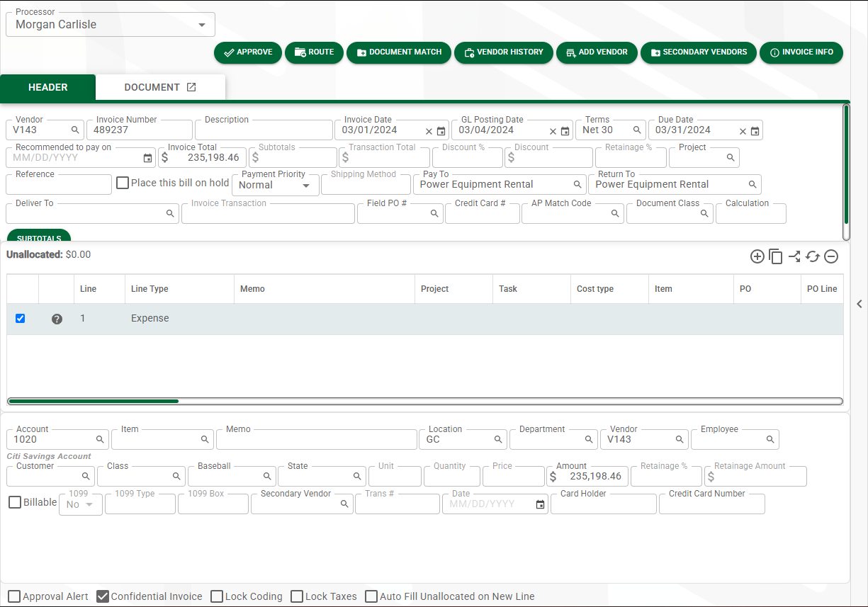Click the line Memo input field
Viewport: 868px width, 607px height.
coord(317,440)
